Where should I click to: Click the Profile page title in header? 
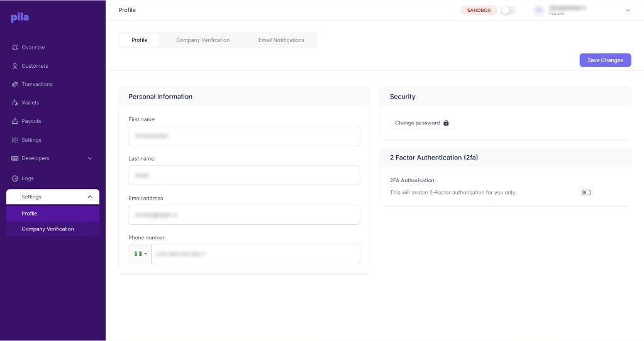click(127, 10)
